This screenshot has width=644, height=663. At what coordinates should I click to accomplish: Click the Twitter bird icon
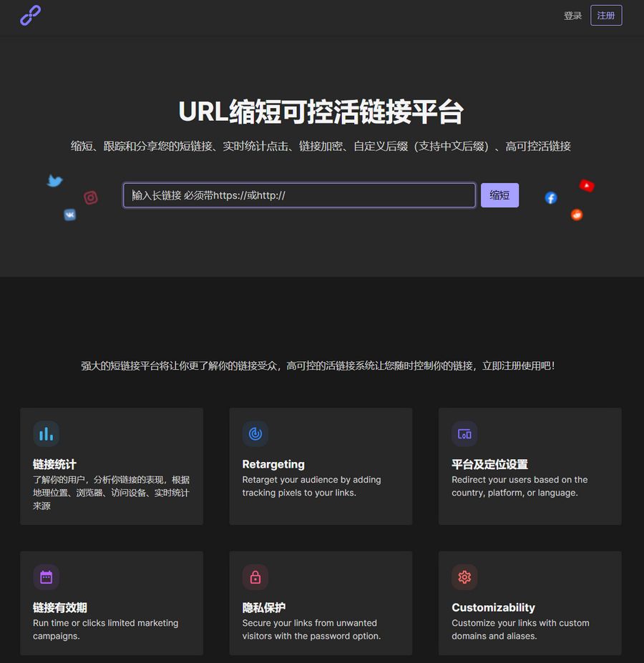pyautogui.click(x=54, y=181)
